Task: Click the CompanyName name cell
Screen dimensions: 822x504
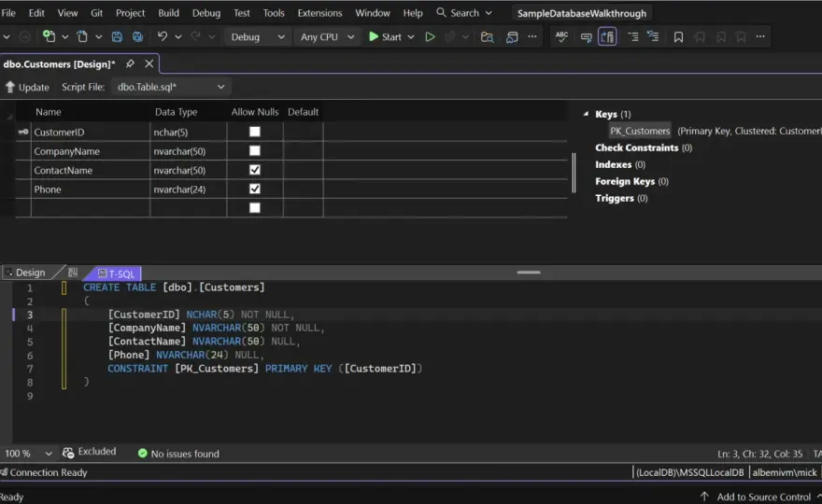Action: click(91, 151)
